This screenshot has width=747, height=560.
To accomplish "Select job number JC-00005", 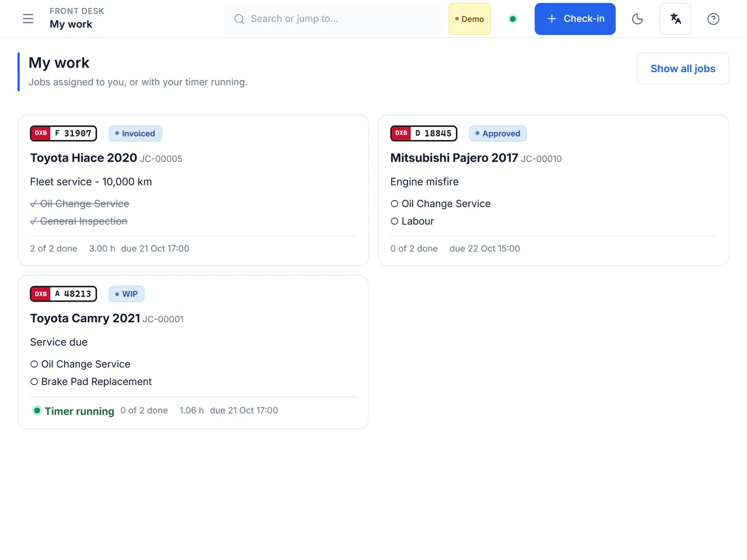I will pos(161,159).
